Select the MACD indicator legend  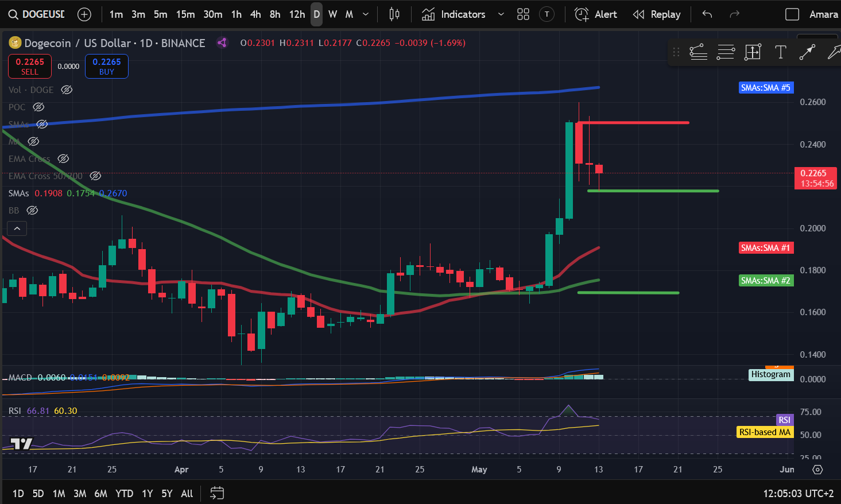coord(69,377)
